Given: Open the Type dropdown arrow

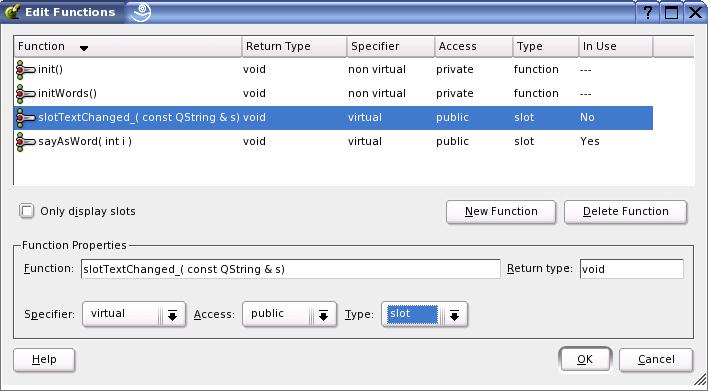Looking at the screenshot, I should (454, 315).
